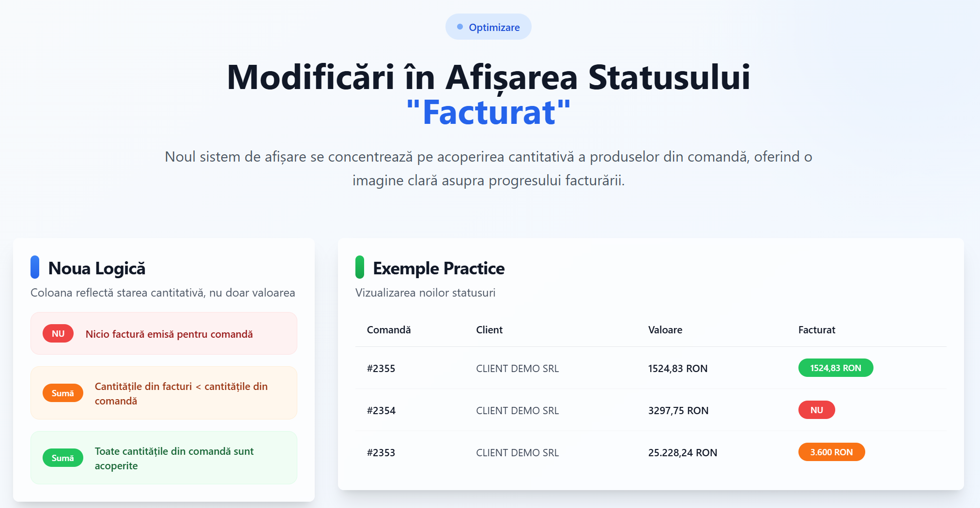
Task: Select the Facturat column header
Action: [x=817, y=330]
